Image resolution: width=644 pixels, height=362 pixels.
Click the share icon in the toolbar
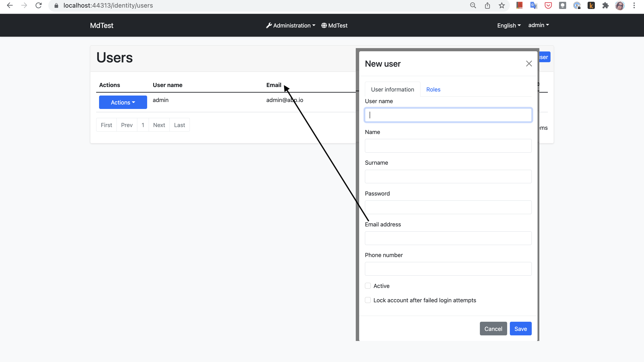coord(487,5)
